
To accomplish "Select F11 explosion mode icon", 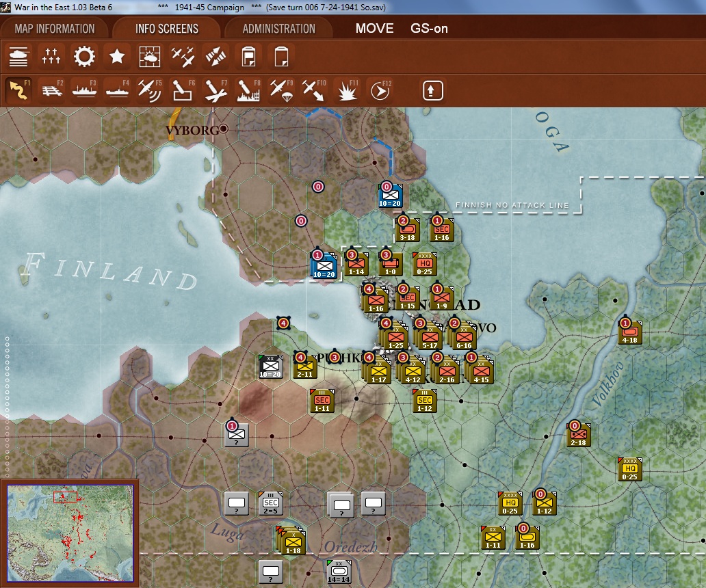I will (x=347, y=90).
